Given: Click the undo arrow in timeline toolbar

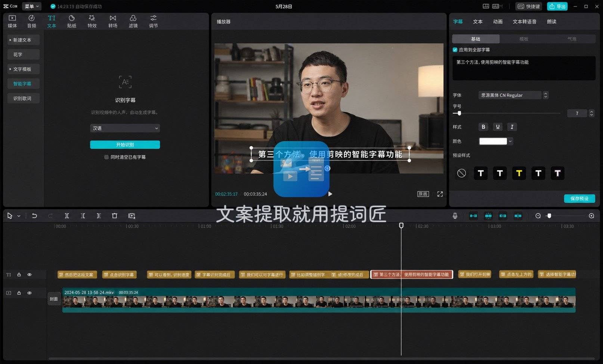Looking at the screenshot, I should click(x=34, y=216).
